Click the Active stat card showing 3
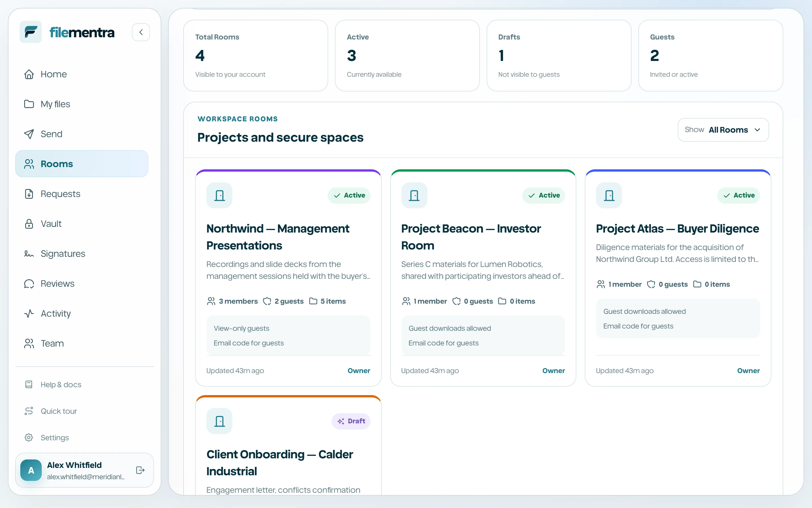 [x=407, y=55]
